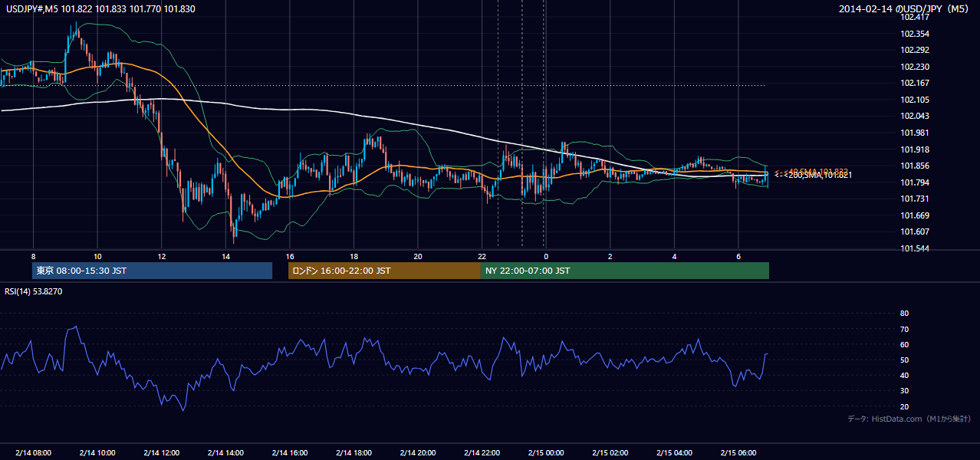Viewport: 980px width, 460px height.
Task: Click hour label 6 under the price chart
Action: 738,256
